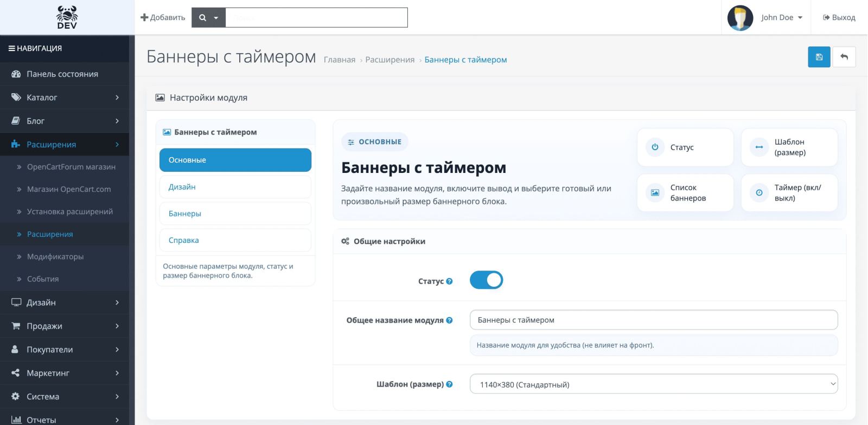
Task: Expand the Блог menu chevron
Action: click(x=117, y=121)
